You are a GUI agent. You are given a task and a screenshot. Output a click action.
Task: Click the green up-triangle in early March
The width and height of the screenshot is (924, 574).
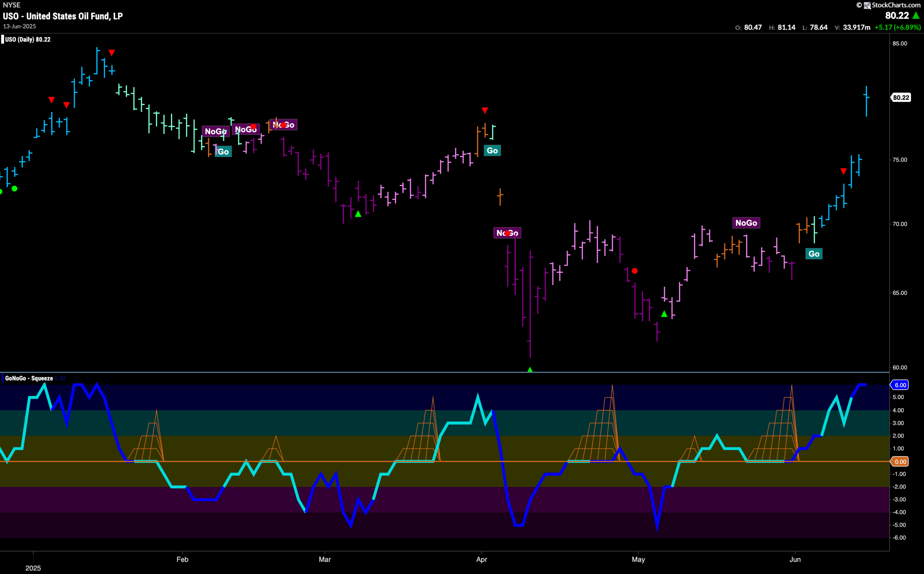tap(358, 214)
